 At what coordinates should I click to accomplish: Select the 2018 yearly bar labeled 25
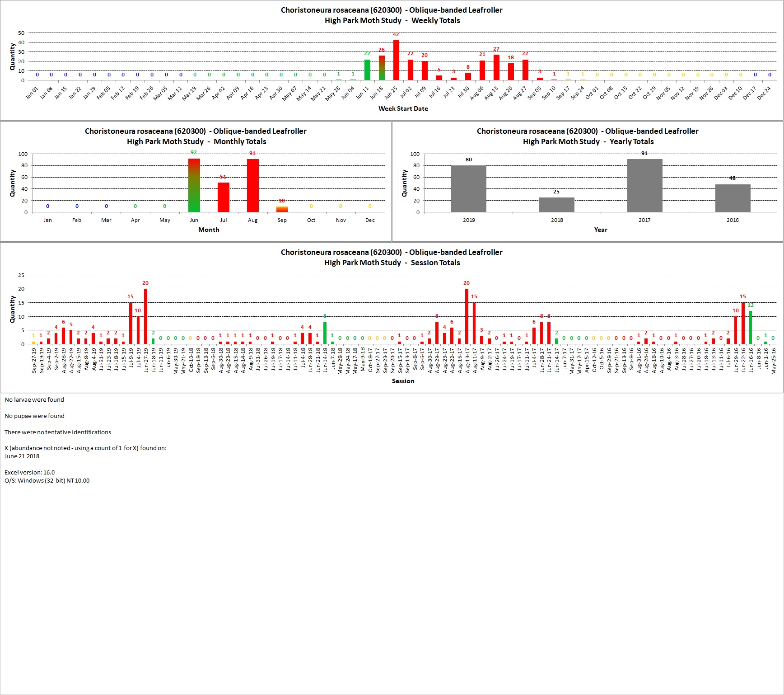pos(557,205)
